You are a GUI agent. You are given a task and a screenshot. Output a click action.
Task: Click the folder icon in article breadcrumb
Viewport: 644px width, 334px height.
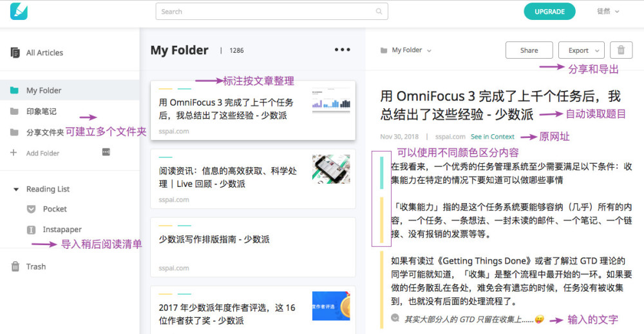pos(384,50)
